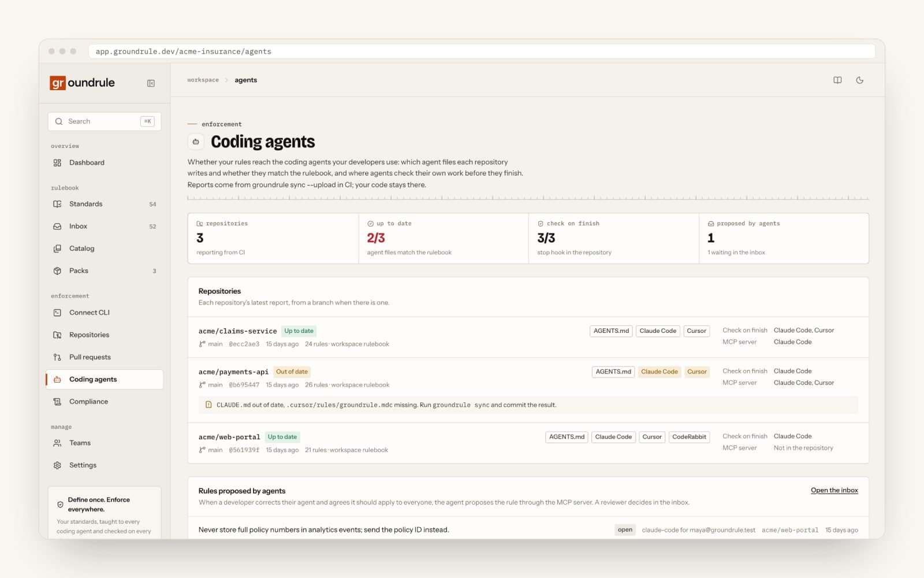Open Standards in the sidebar
The width and height of the screenshot is (924, 578).
(x=105, y=204)
